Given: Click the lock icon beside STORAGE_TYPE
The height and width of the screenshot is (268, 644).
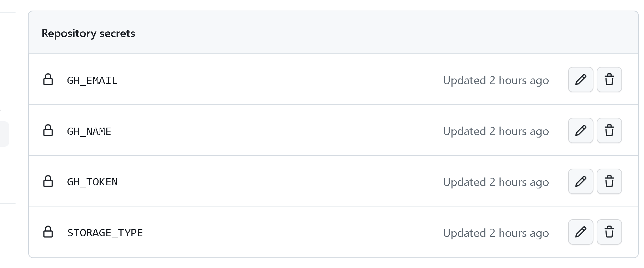Looking at the screenshot, I should coord(48,232).
